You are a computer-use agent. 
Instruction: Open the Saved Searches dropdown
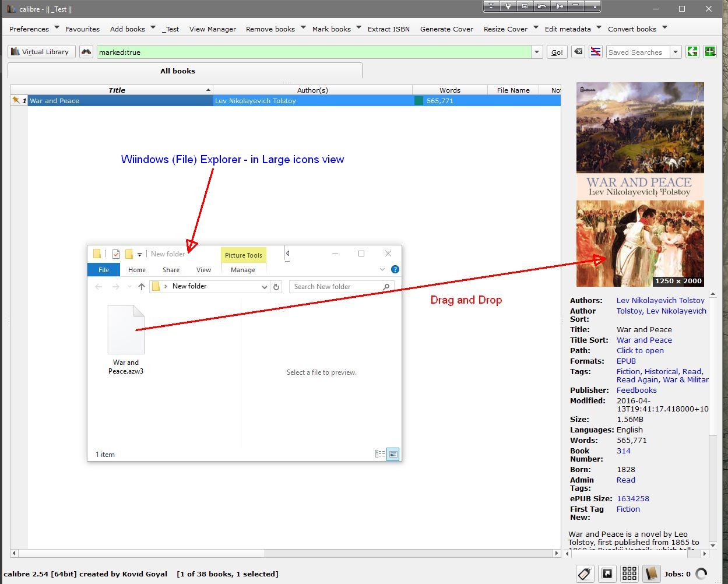[676, 52]
